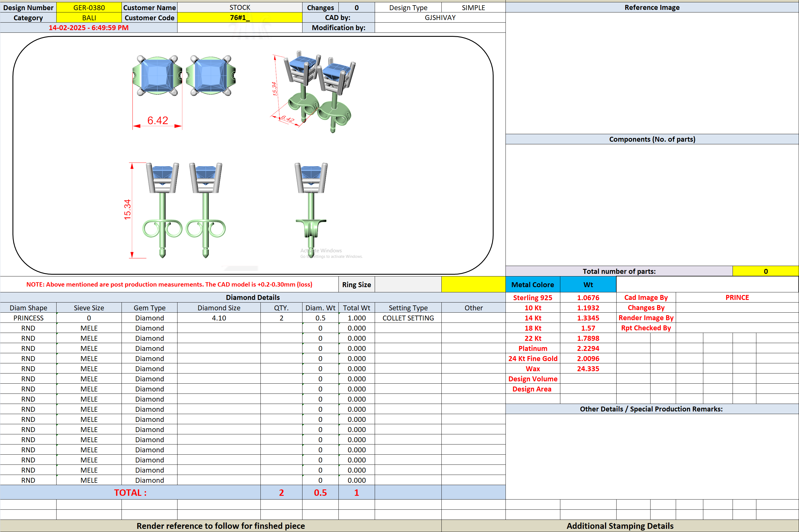Viewport: 799px width, 532px height.
Task: Select the Diamond Size cell 4.10
Action: tap(219, 318)
